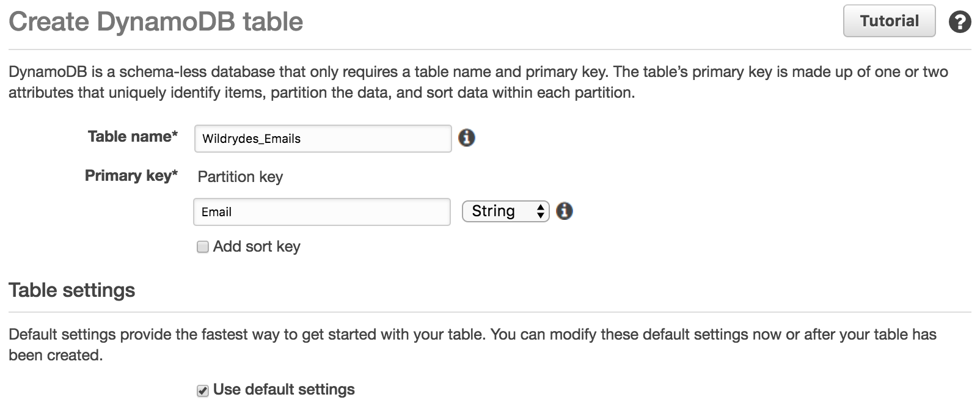This screenshot has height=408, width=980.
Task: Click the Use default settings label
Action: pos(283,390)
